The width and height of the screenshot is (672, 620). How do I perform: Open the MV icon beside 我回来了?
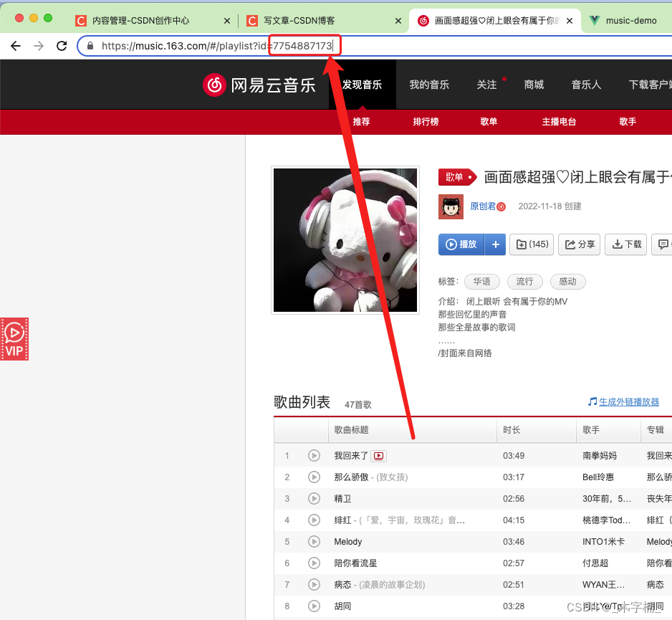[x=378, y=456]
